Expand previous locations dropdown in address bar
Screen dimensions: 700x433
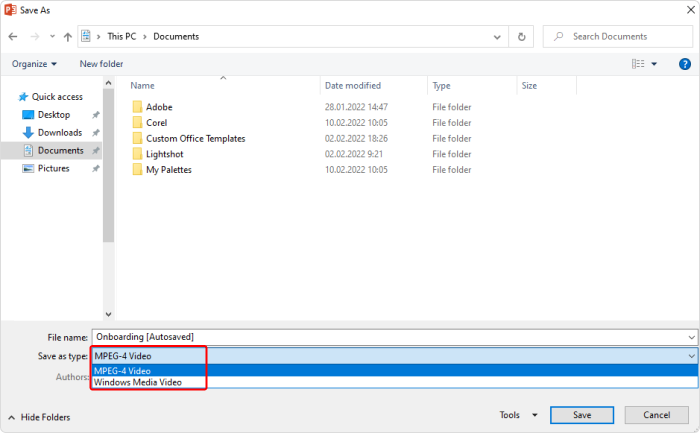pyautogui.click(x=497, y=37)
